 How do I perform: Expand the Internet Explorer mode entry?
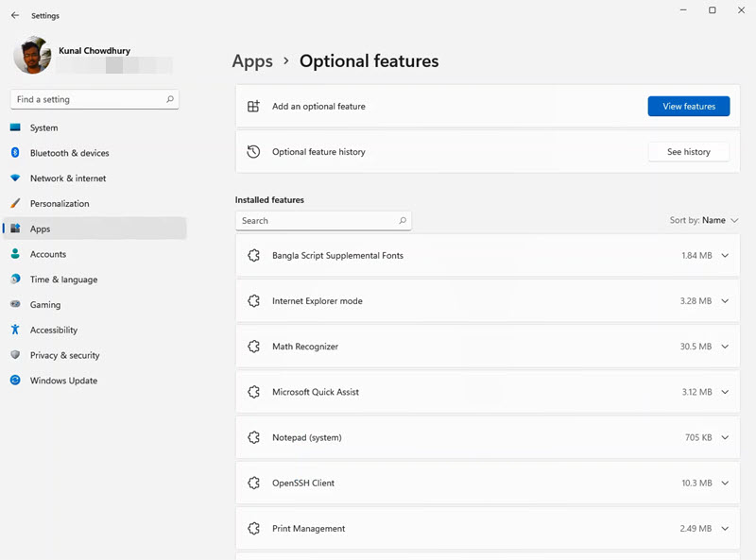pos(725,300)
